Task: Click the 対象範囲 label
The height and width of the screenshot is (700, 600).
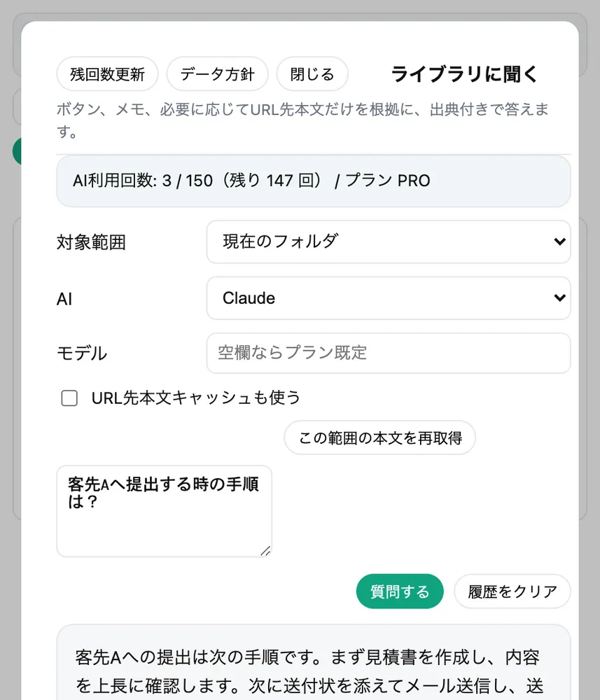Action: pyautogui.click(x=91, y=242)
